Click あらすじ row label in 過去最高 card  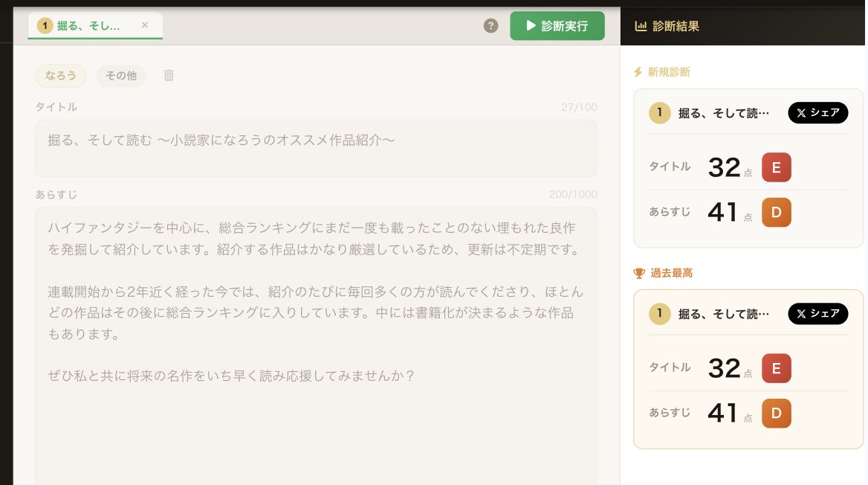[670, 412]
